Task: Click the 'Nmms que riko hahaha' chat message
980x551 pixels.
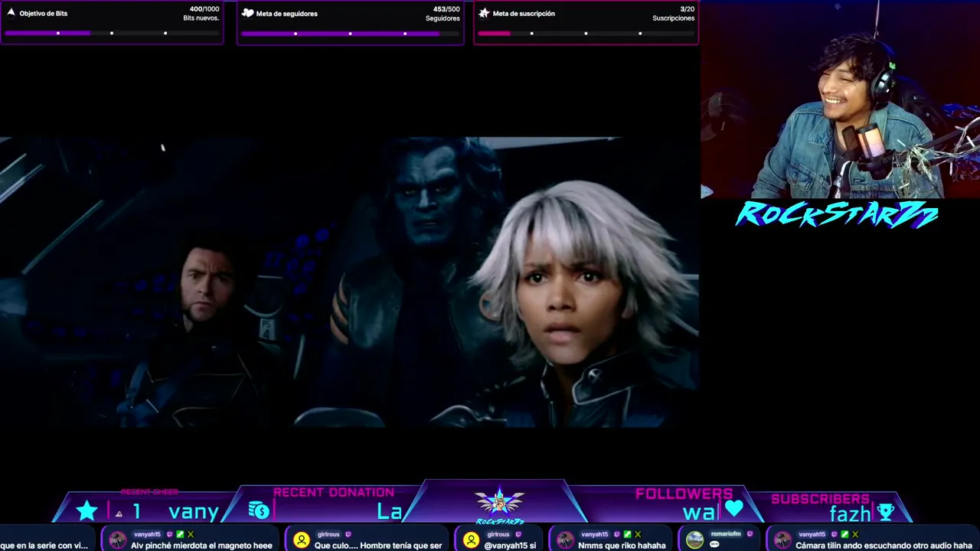Action: [622, 546]
